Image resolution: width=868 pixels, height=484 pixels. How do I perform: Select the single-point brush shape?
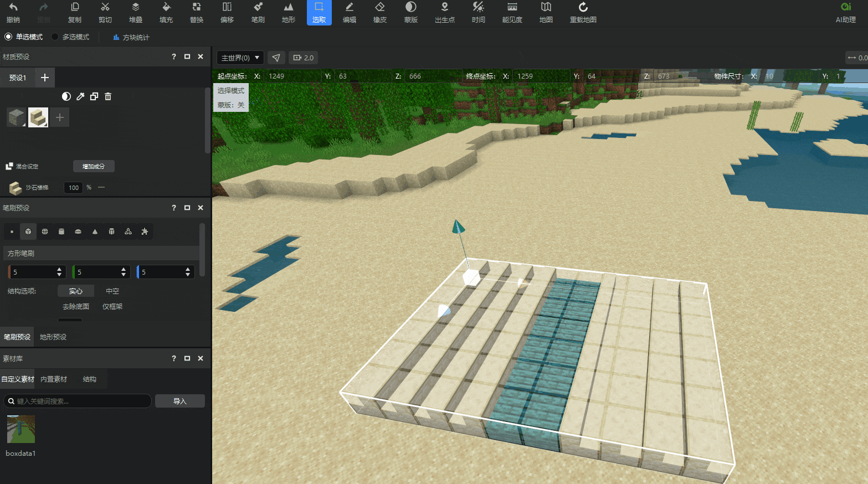(x=12, y=231)
